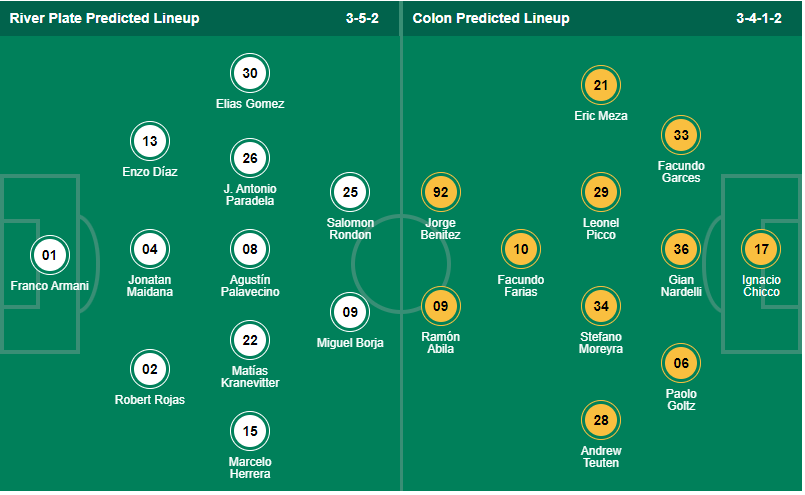Click the Gian Nardelli name label
The height and width of the screenshot is (495, 805).
(681, 286)
